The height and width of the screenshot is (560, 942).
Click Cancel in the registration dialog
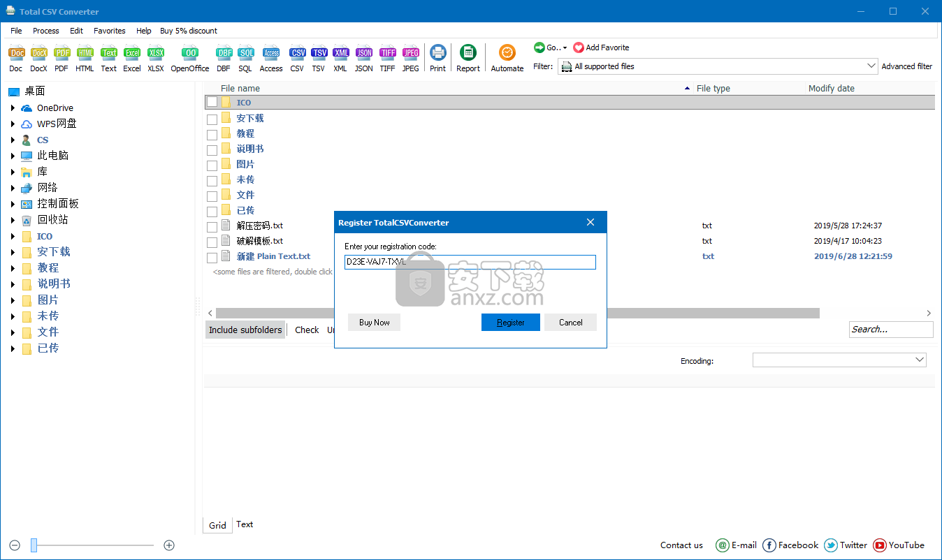[570, 322]
